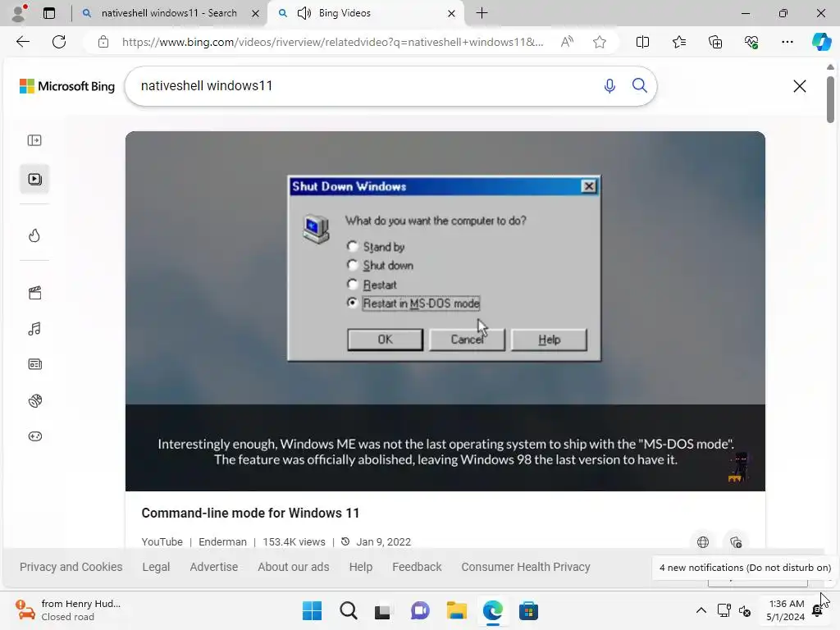Submit search with magnifier icon
Screen dimensions: 840x630
(639, 85)
